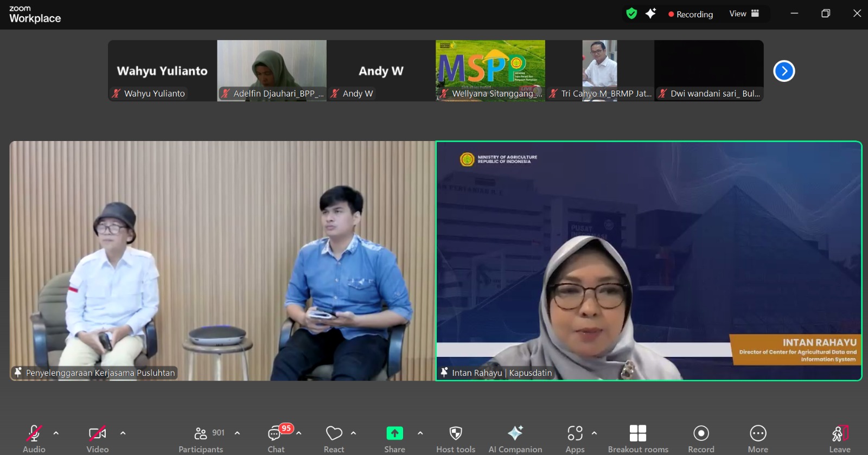Screen dimensions: 868x455
Task: Expand share options arrow next to Share
Action: coord(420,433)
